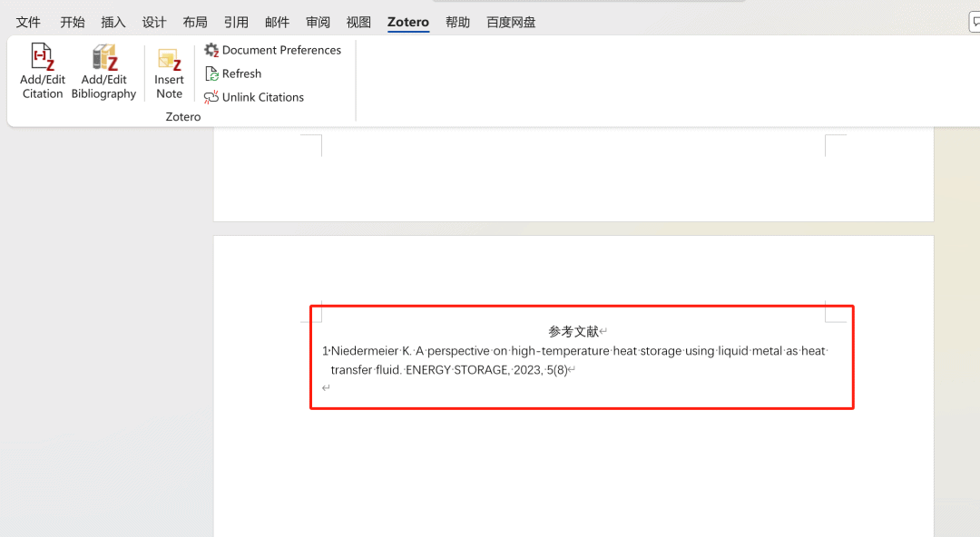The height and width of the screenshot is (537, 980).
Task: Open Document Preferences via its gear icon
Action: pos(211,49)
